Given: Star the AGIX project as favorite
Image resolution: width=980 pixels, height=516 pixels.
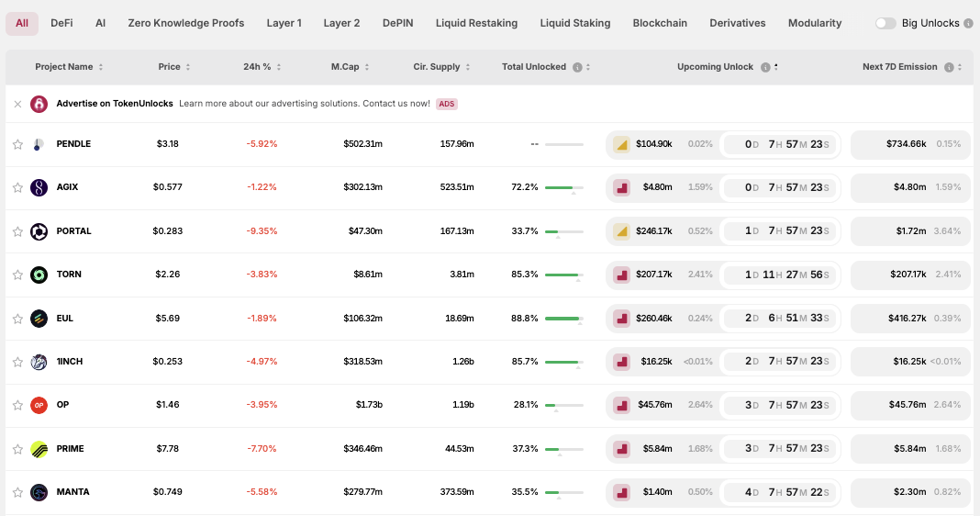Looking at the screenshot, I should point(17,187).
